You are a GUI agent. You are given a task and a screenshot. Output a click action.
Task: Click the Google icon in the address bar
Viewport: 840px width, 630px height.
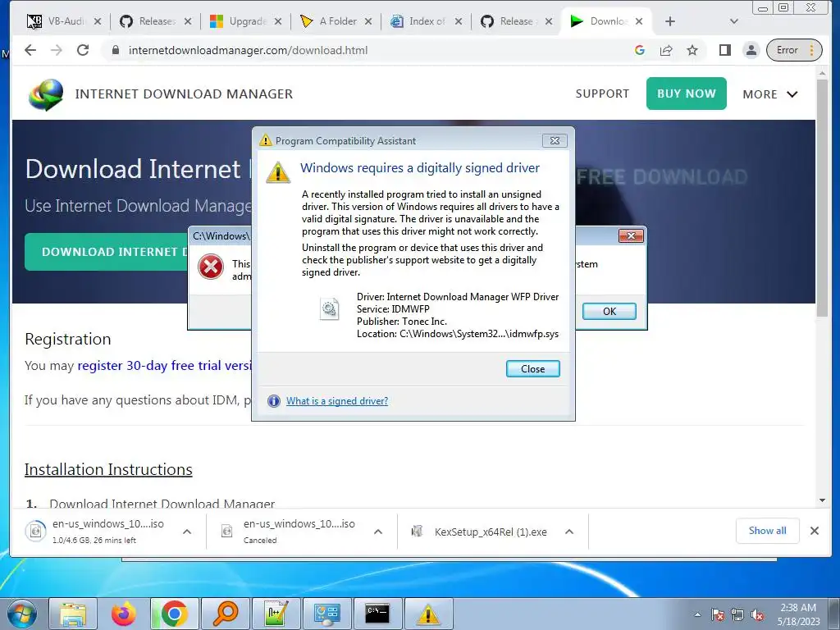click(639, 50)
